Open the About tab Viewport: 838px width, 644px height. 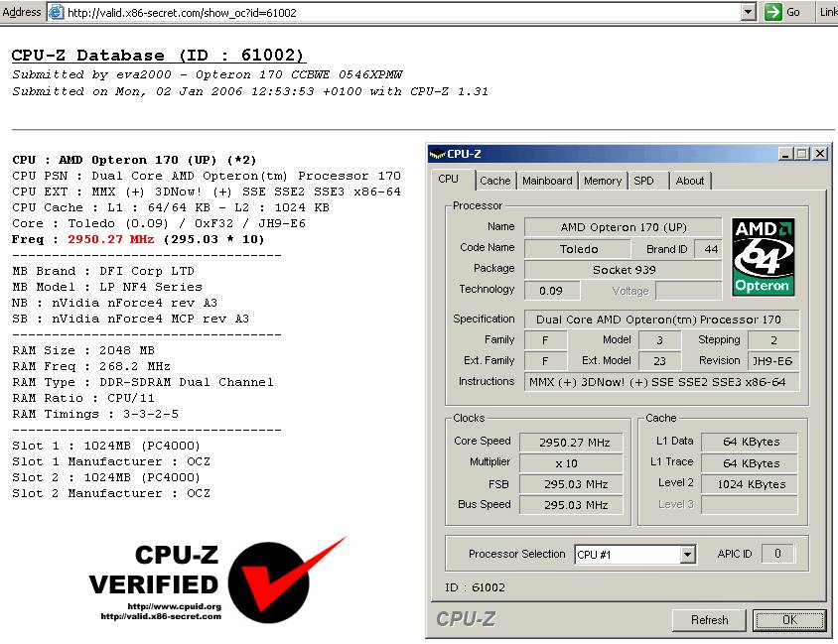pyautogui.click(x=689, y=181)
